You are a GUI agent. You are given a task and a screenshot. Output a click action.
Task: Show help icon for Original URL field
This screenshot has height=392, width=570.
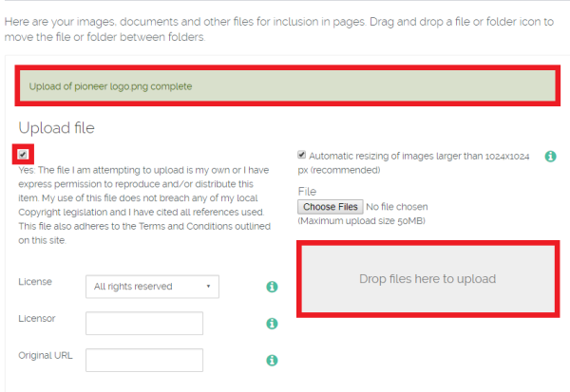point(272,361)
